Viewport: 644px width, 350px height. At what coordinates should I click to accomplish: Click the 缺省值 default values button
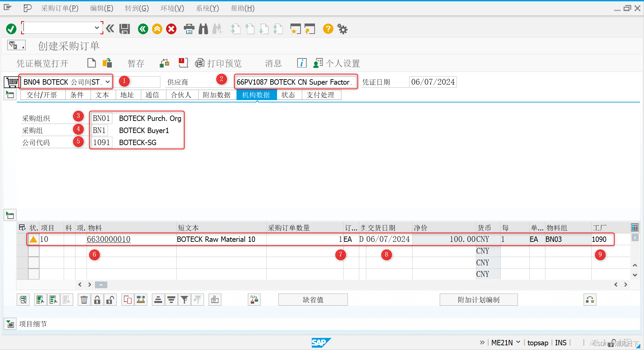coord(313,300)
